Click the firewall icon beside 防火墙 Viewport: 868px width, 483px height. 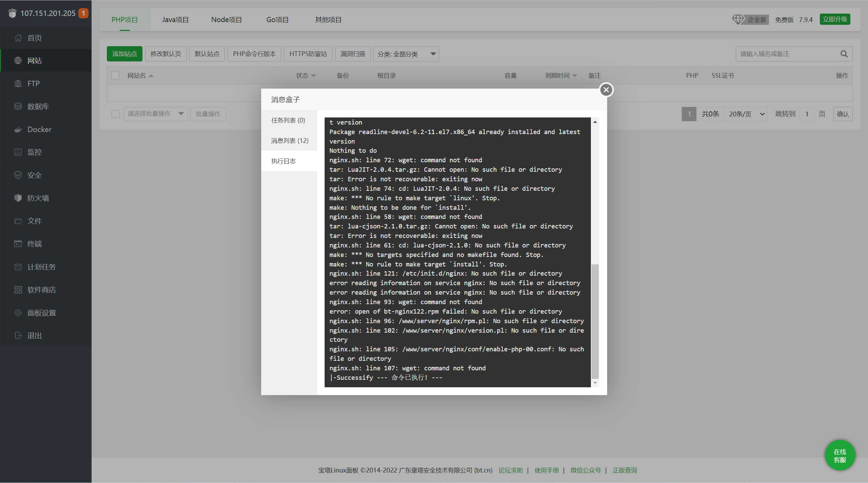(x=18, y=198)
